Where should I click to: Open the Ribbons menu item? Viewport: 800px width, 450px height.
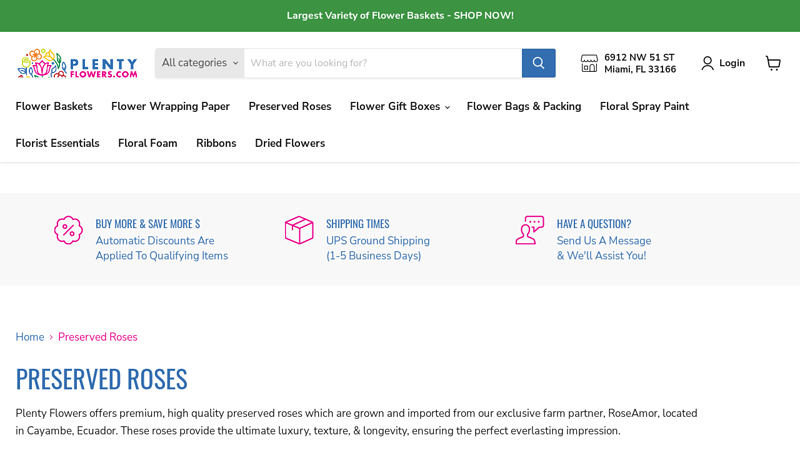coord(216,143)
